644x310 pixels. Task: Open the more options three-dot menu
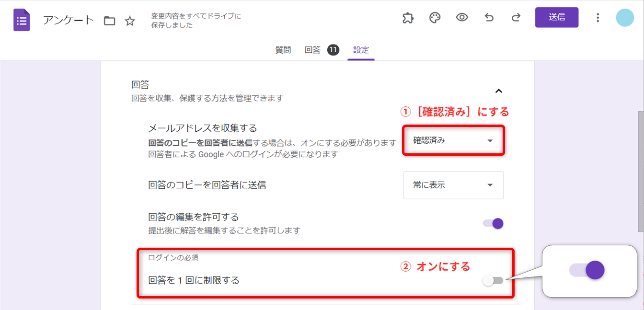coord(598,18)
